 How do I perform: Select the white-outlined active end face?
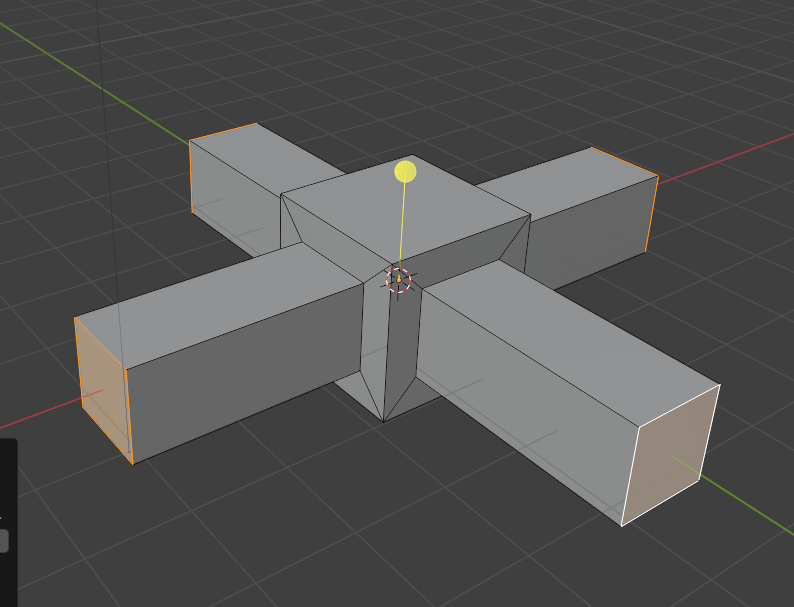[669, 455]
